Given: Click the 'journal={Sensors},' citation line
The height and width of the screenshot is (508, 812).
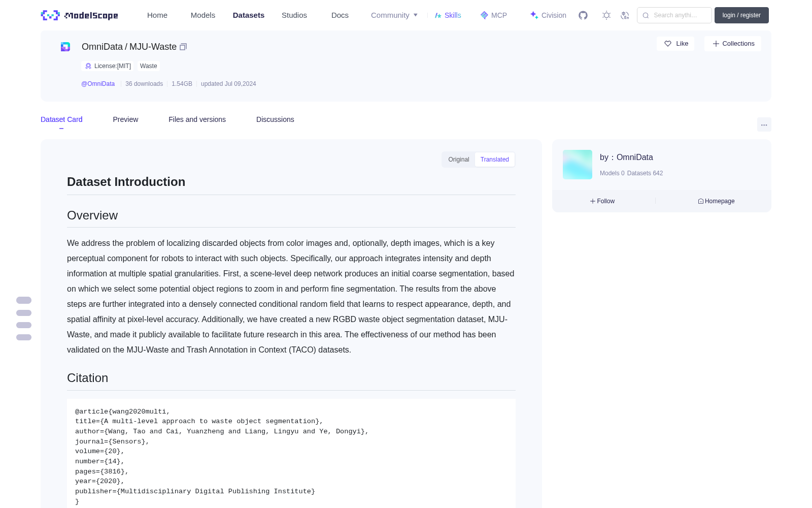Looking at the screenshot, I should pos(112,441).
